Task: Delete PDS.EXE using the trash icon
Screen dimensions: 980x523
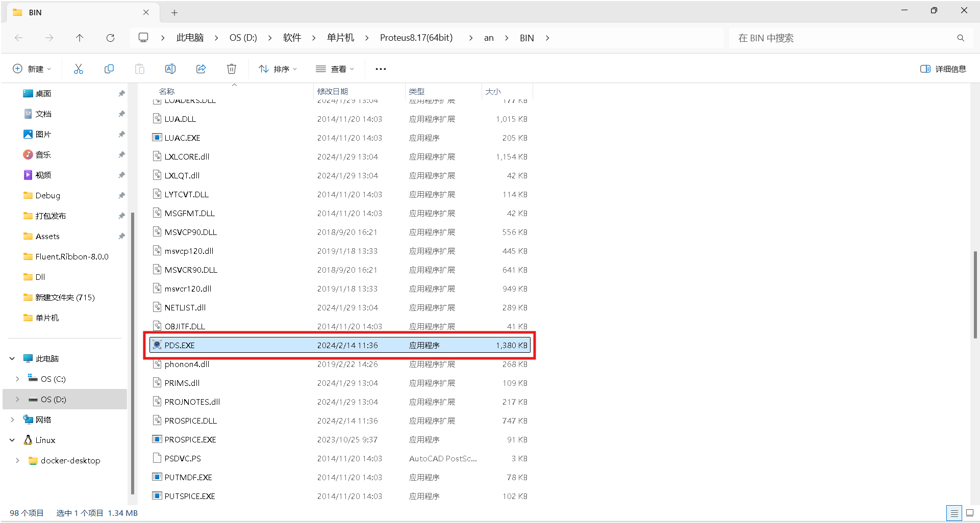Action: 231,68
